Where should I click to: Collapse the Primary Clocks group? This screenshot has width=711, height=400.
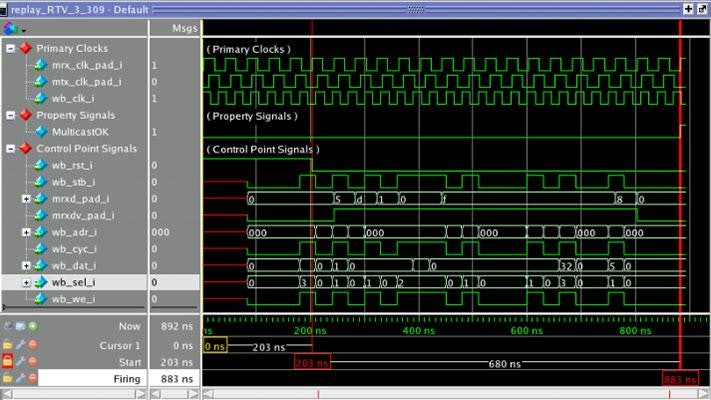click(10, 48)
